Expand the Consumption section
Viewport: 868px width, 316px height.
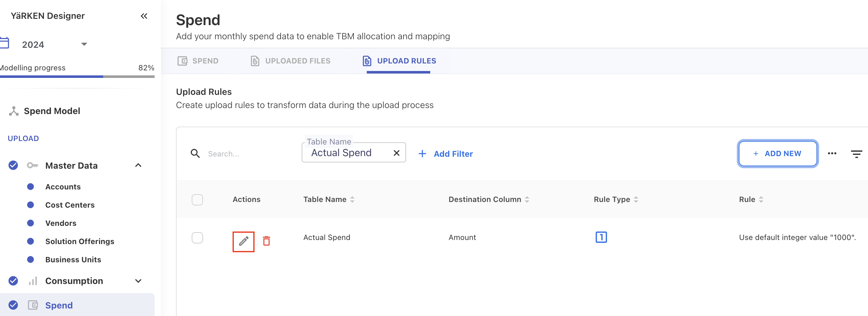pyautogui.click(x=138, y=281)
